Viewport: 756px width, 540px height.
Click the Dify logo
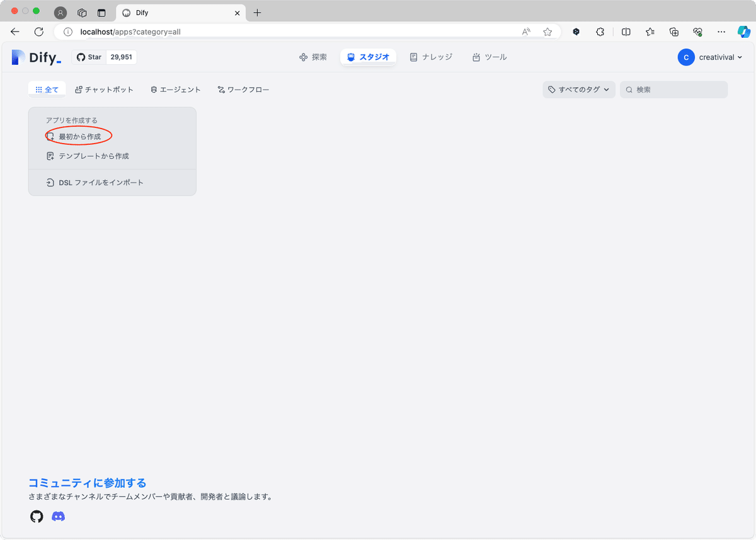[x=34, y=57]
